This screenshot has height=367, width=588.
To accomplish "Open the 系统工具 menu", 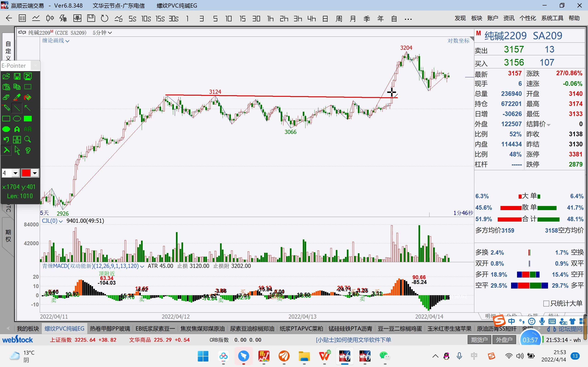I will tap(552, 18).
